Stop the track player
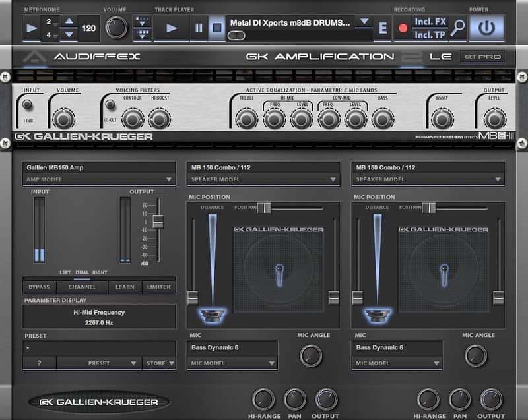This screenshot has width=528, height=420. pos(217,28)
